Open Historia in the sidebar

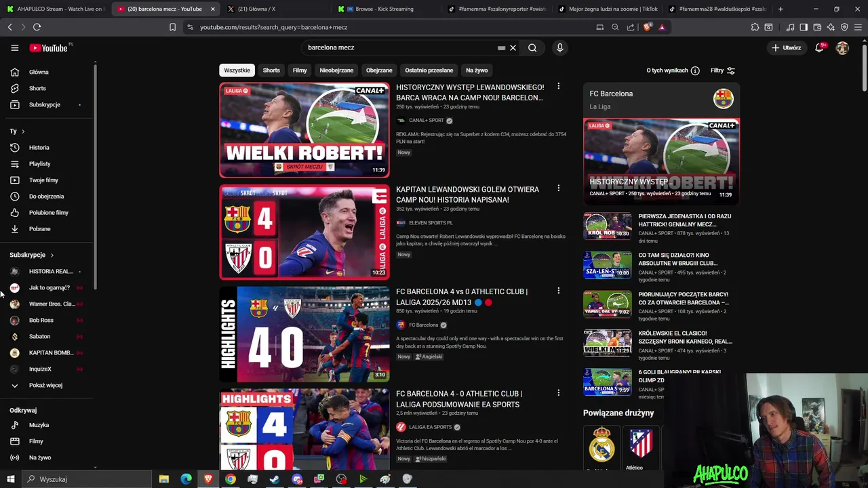47,147
